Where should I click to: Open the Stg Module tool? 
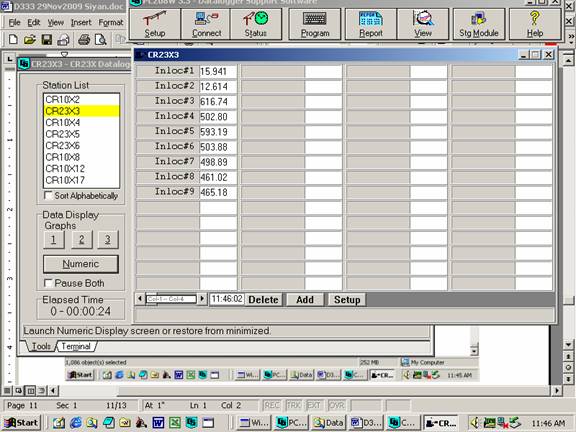tap(479, 24)
